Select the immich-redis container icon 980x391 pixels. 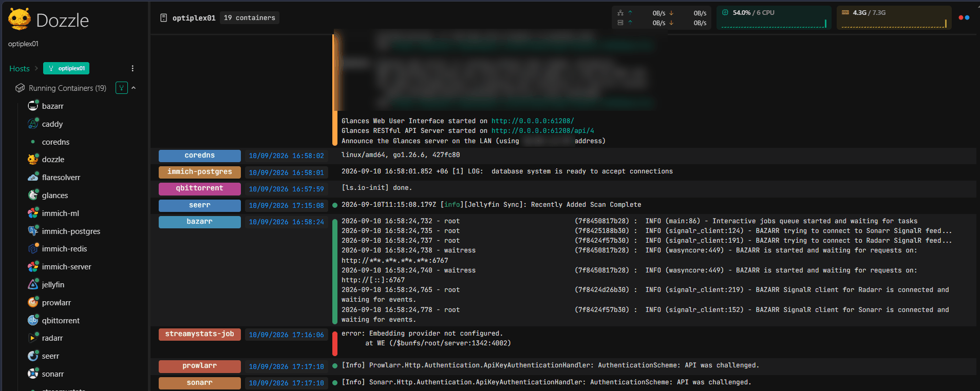click(33, 249)
